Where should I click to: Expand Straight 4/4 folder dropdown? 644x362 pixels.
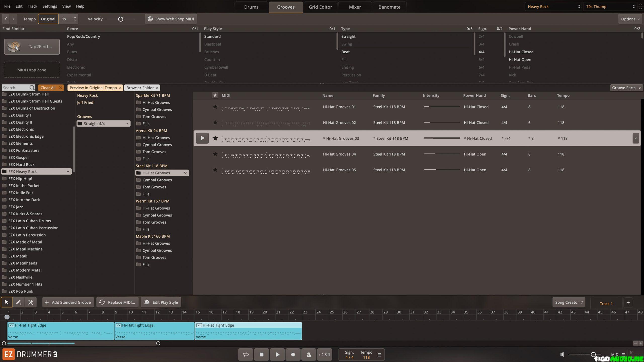[x=127, y=124]
